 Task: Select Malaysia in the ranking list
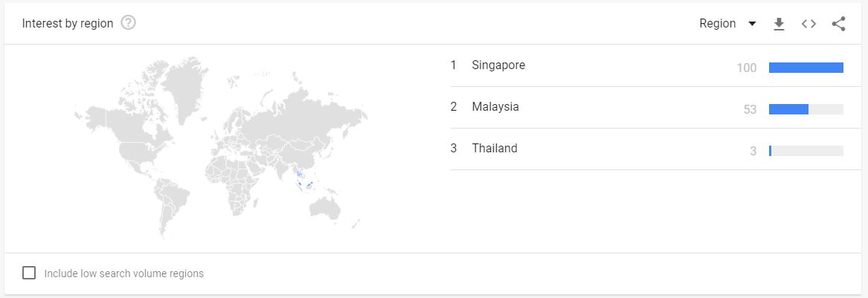495,107
